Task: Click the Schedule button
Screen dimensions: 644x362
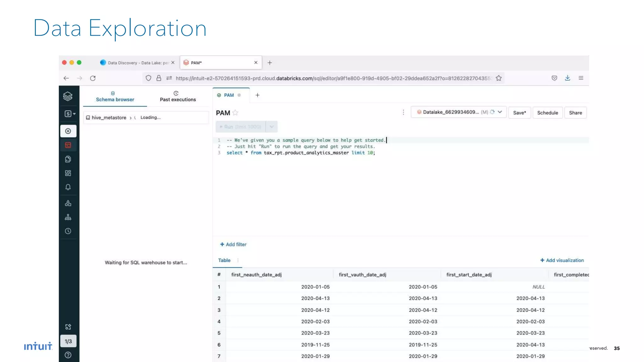Action: (x=547, y=113)
